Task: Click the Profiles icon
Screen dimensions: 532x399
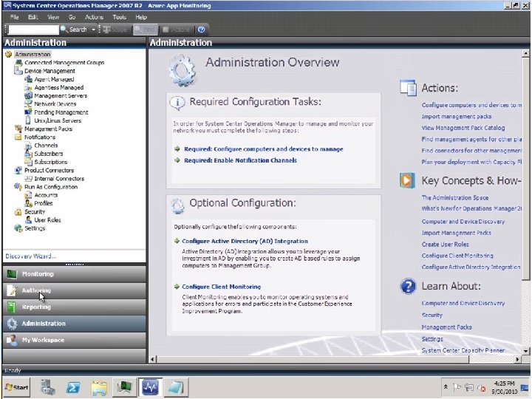Action: pyautogui.click(x=29, y=203)
